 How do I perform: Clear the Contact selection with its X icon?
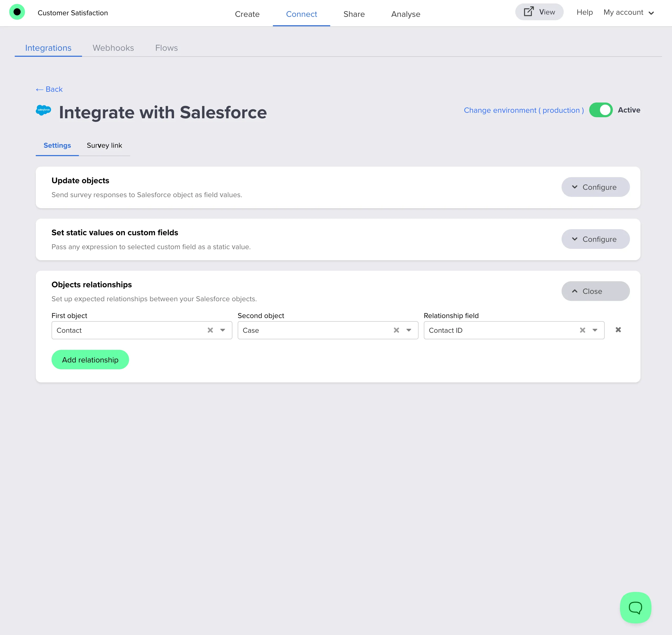(210, 330)
